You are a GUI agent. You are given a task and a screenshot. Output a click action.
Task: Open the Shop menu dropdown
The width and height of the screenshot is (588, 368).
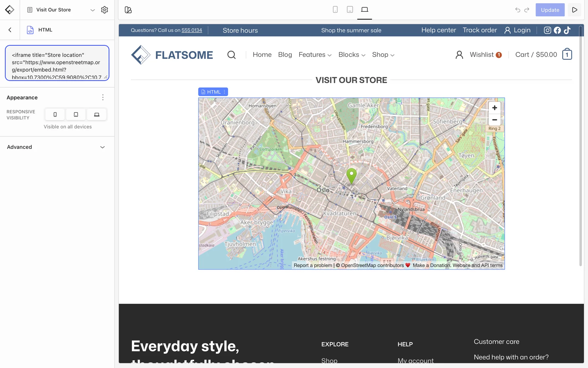pyautogui.click(x=383, y=55)
